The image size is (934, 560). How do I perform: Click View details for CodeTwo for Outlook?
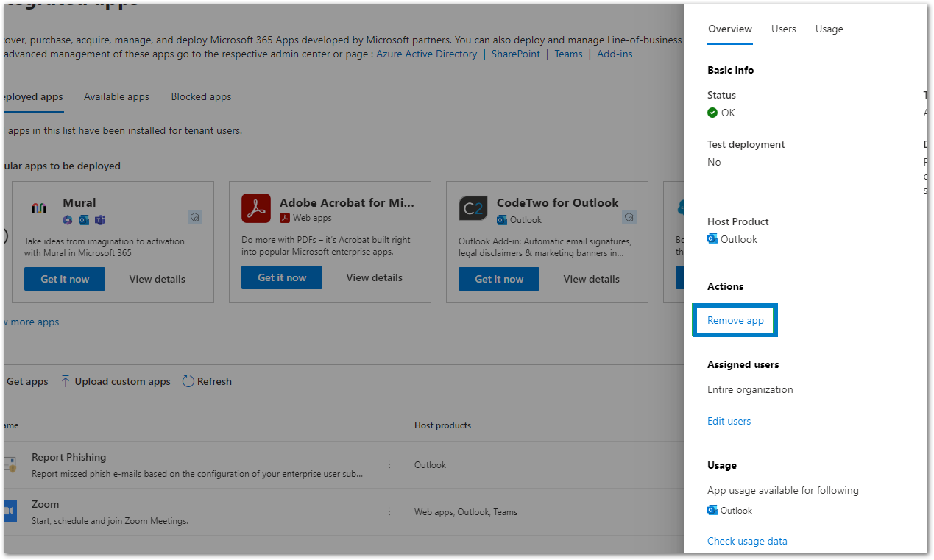click(x=592, y=279)
